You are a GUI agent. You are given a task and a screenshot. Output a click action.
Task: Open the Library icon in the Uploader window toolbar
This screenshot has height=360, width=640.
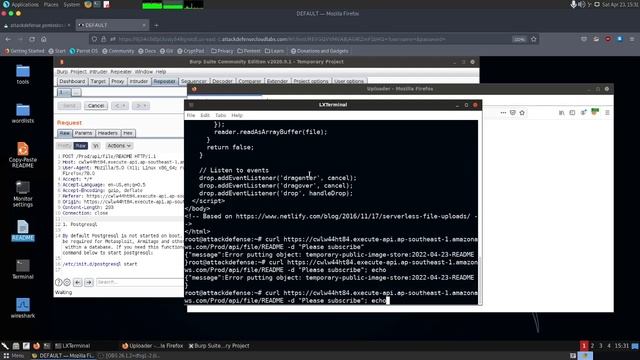coord(562,113)
